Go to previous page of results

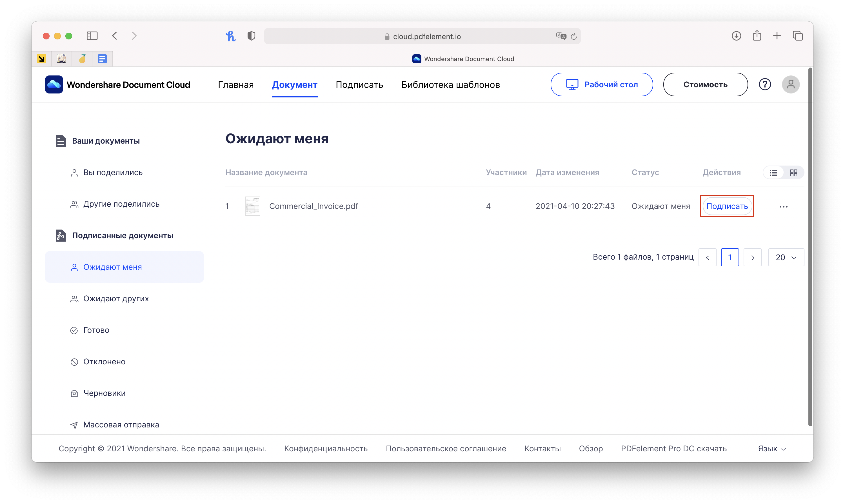[707, 257]
